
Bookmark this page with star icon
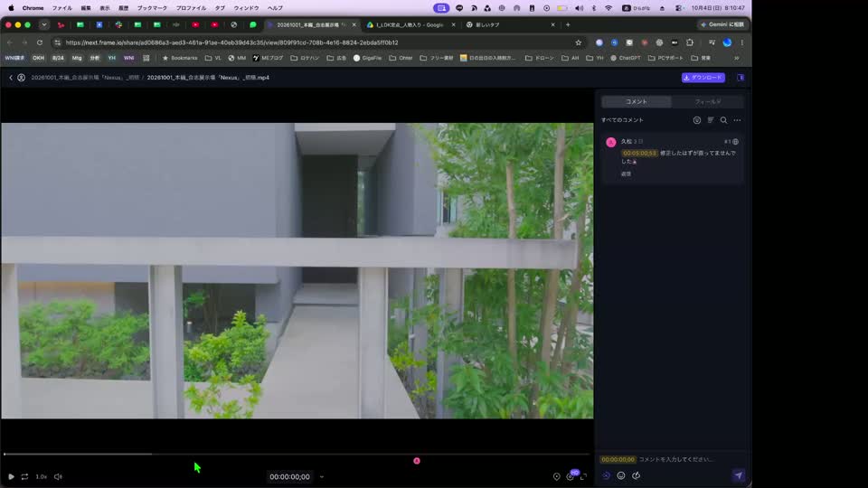coord(579,42)
